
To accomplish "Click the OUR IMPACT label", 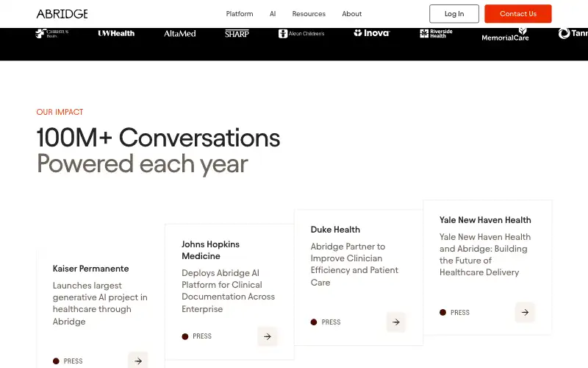I will click(x=60, y=112).
